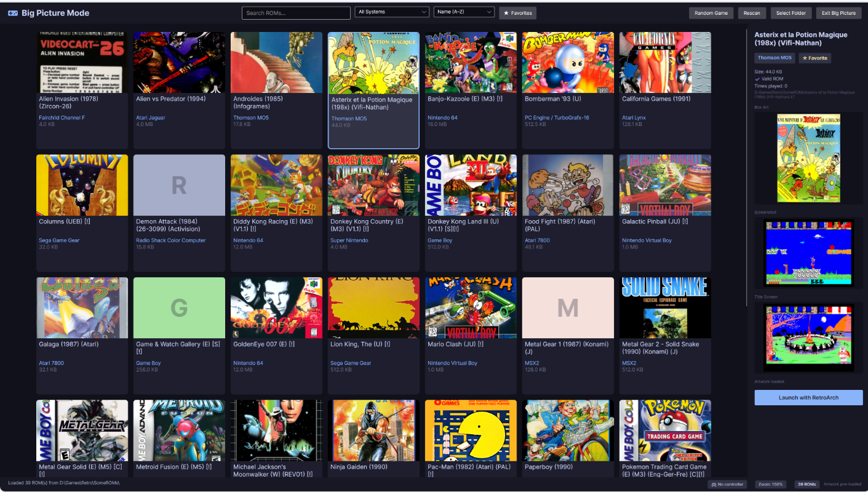The width and height of the screenshot is (868, 492).
Task: Open the All Systems dropdown
Action: 392,12
